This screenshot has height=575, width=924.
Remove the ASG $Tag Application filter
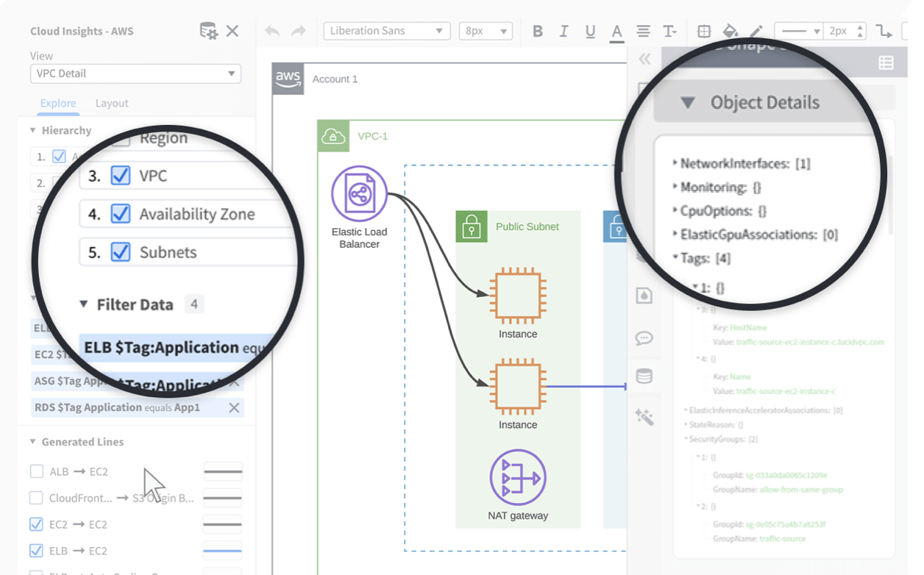(x=234, y=382)
